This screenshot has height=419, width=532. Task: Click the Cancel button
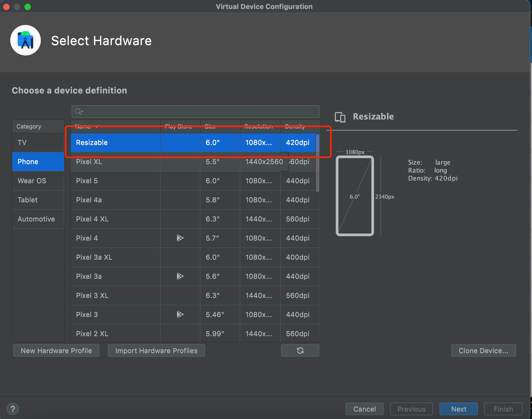[x=365, y=409]
